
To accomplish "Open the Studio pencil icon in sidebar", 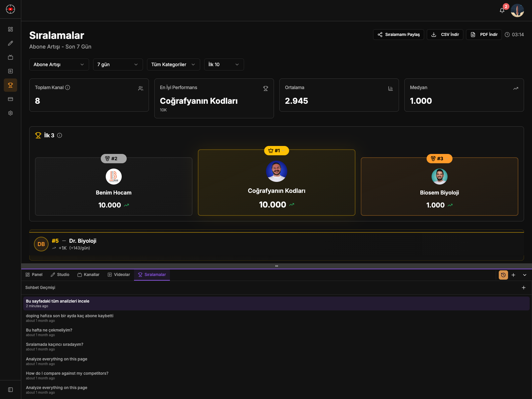I will point(10,43).
